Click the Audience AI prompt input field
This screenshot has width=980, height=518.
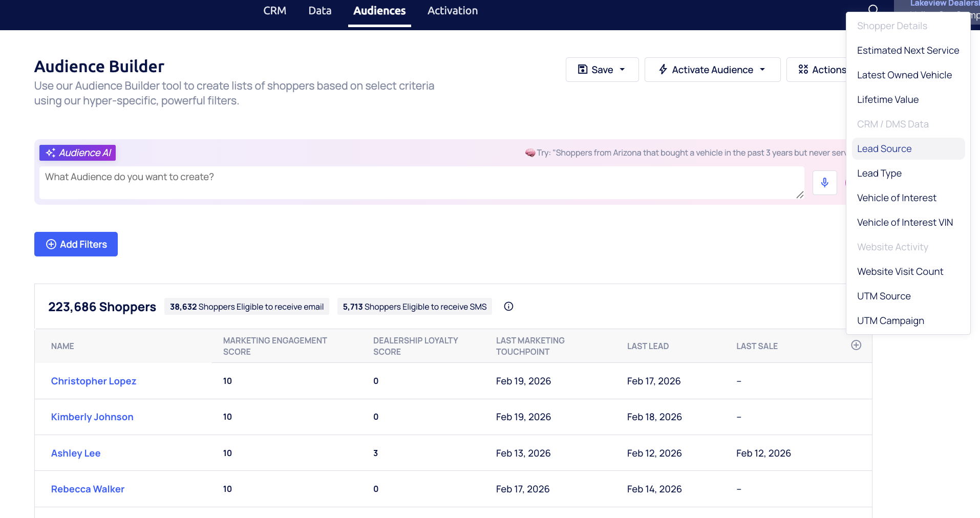click(410, 182)
